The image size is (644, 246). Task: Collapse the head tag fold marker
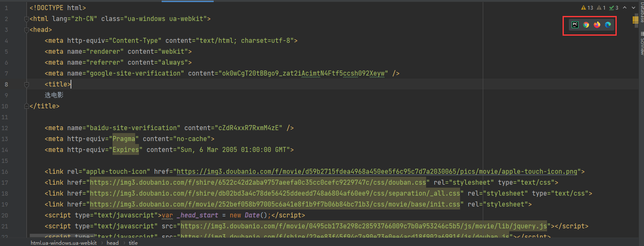click(26, 30)
